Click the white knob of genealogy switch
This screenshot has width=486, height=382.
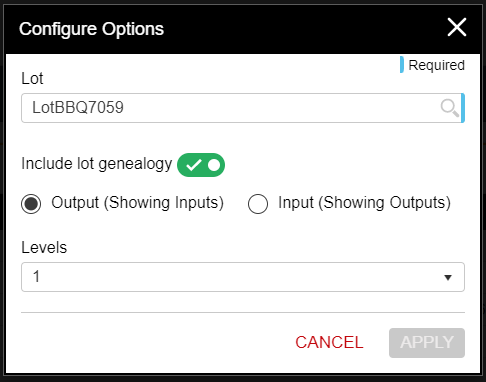pos(214,165)
